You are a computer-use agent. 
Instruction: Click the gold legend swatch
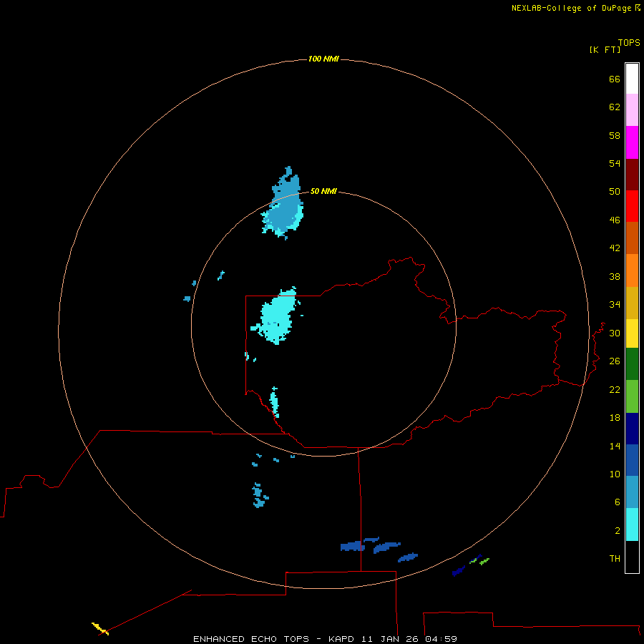[x=632, y=303]
